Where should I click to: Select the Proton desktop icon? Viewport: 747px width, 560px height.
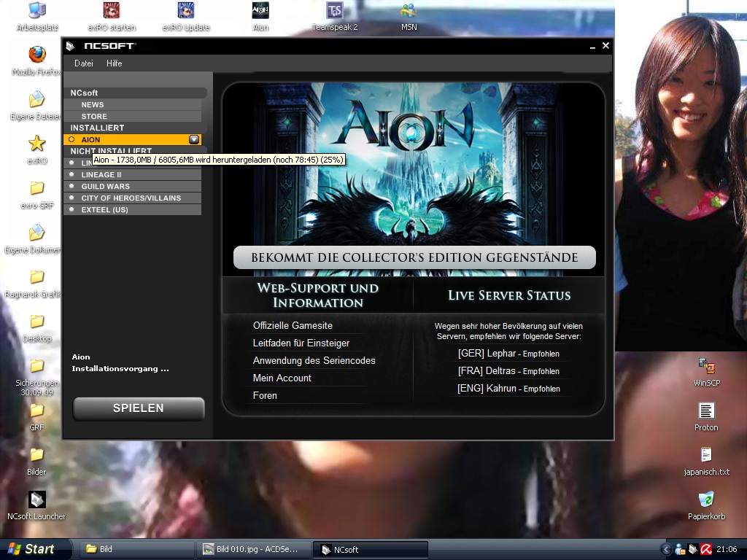pyautogui.click(x=706, y=416)
